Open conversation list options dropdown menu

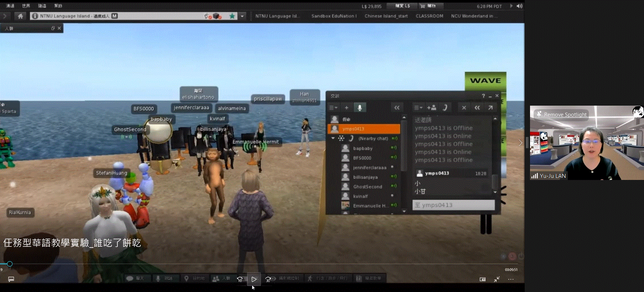click(x=333, y=108)
